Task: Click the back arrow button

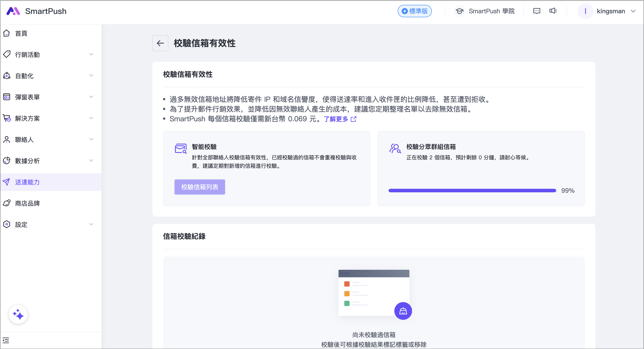Action: pyautogui.click(x=160, y=43)
